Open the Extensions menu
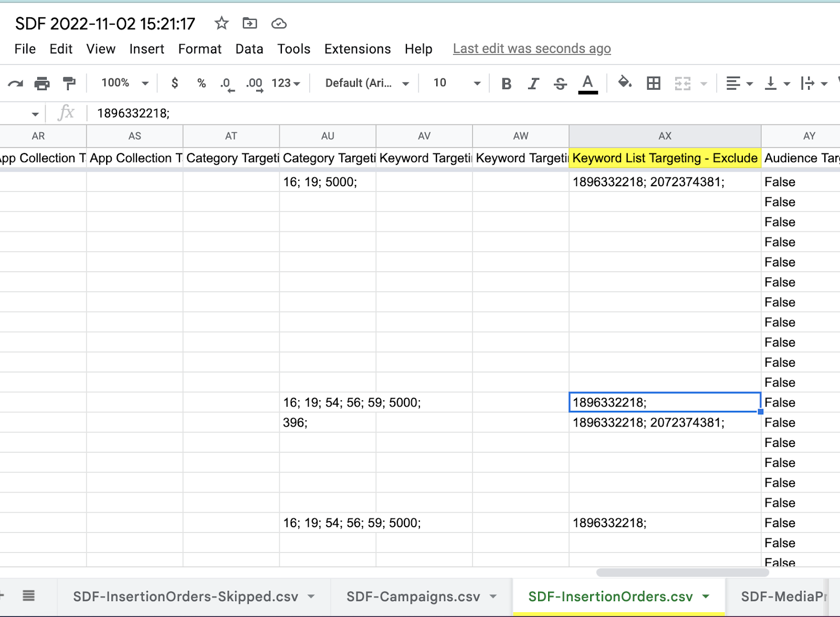The image size is (840, 617). pos(357,49)
